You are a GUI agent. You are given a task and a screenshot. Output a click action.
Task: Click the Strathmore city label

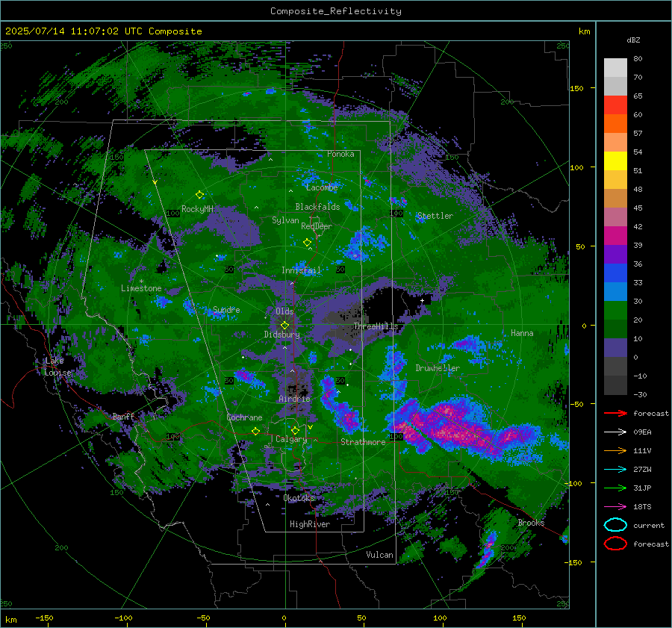363,442
